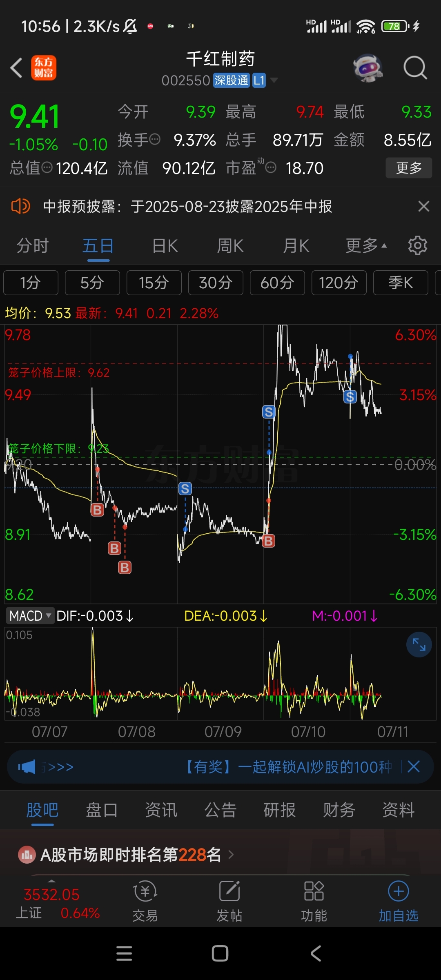Tap the 发帖 compose icon
This screenshot has width=441, height=980.
(229, 891)
